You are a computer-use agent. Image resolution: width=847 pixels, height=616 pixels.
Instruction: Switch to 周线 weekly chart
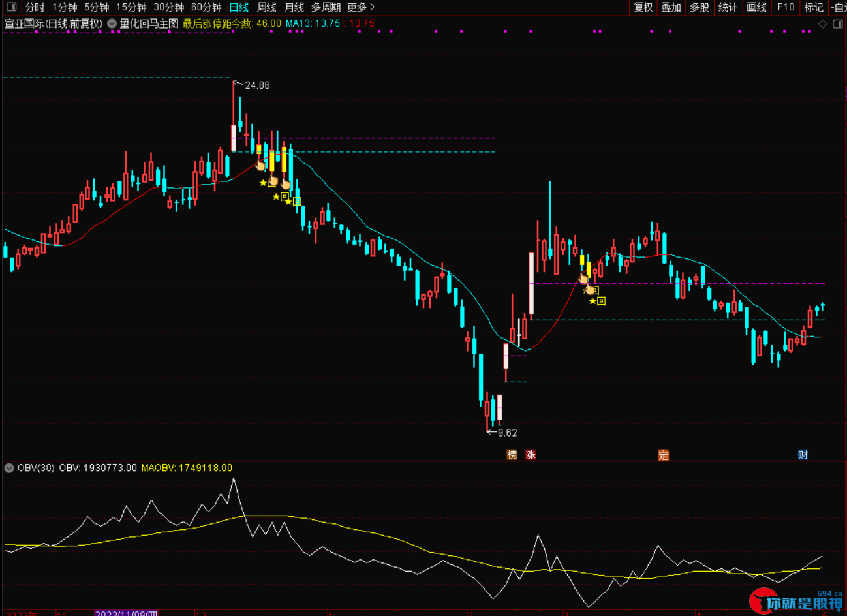(266, 7)
